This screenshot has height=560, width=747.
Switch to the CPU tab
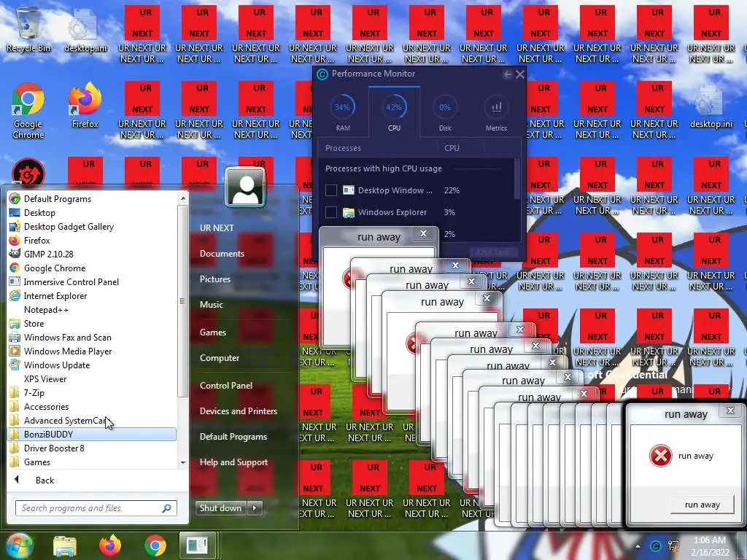coord(394,112)
